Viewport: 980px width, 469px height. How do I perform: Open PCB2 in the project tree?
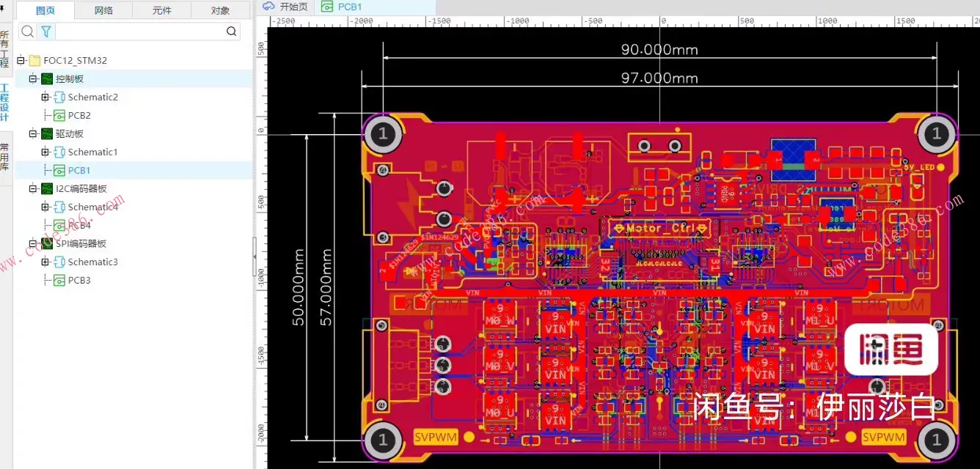tap(79, 115)
